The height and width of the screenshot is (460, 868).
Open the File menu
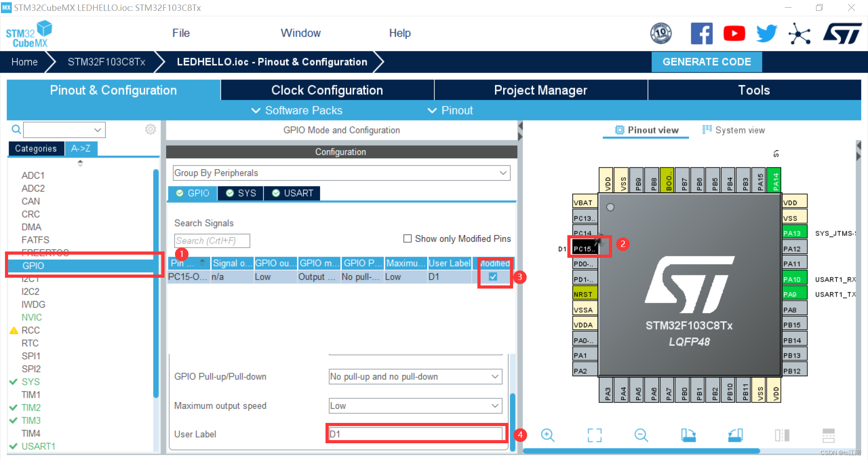click(181, 33)
